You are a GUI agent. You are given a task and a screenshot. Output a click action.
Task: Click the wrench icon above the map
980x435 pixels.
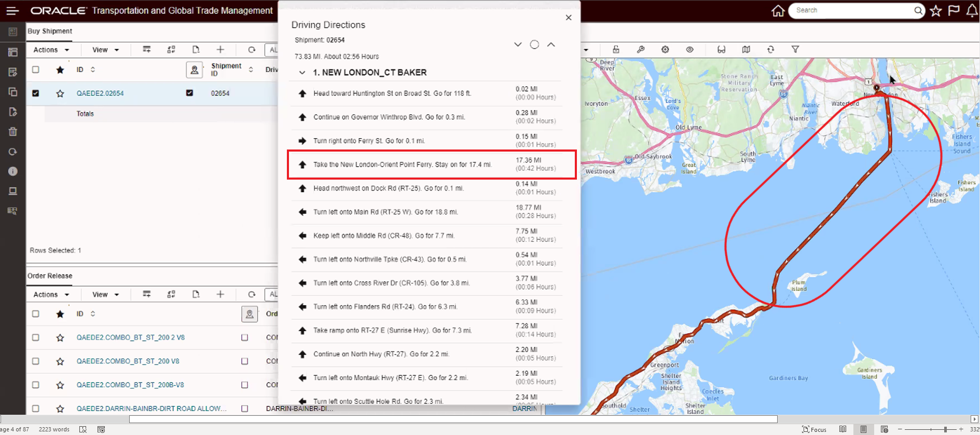coord(641,49)
